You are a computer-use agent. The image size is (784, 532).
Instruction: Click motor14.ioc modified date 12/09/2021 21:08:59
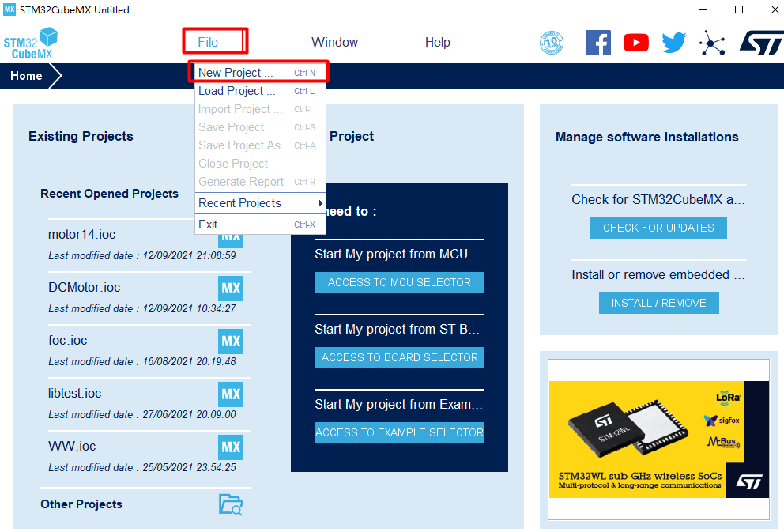[142, 255]
